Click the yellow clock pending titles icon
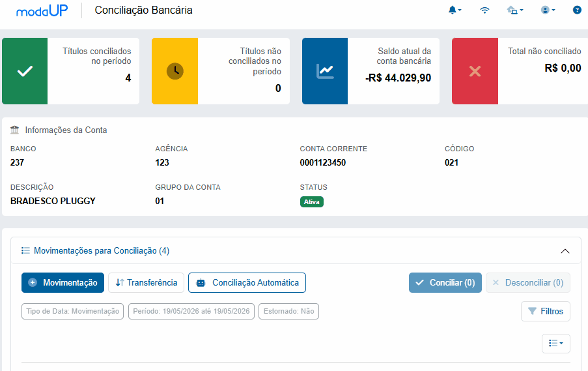 [x=175, y=71]
